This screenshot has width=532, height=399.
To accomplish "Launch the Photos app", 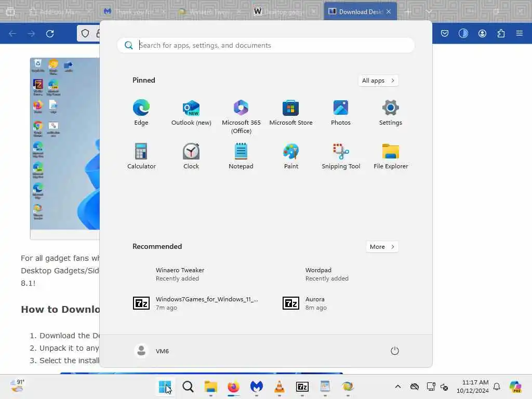I will 341,113.
